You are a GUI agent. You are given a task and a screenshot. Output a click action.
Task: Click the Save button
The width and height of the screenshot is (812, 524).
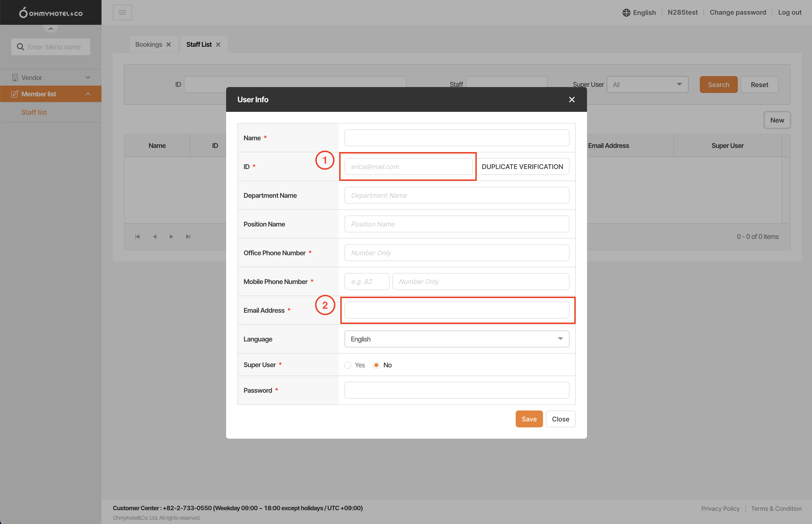[529, 419]
